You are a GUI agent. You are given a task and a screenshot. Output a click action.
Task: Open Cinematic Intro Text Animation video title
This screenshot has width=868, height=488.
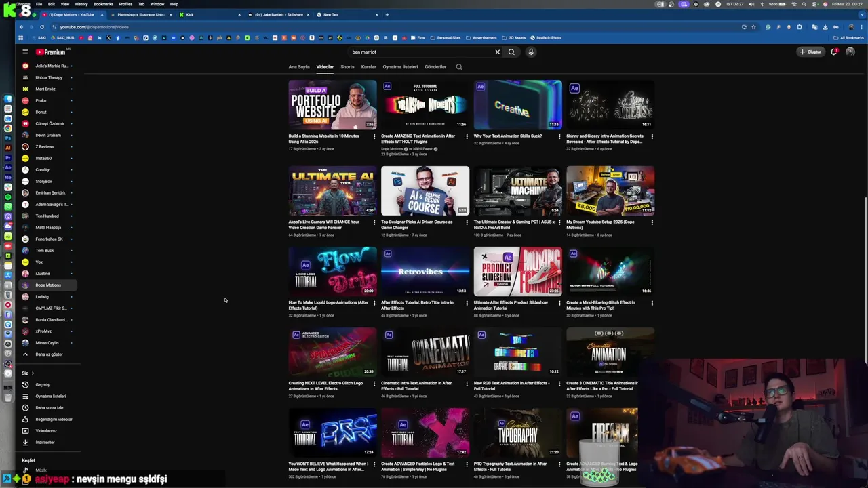pyautogui.click(x=416, y=386)
